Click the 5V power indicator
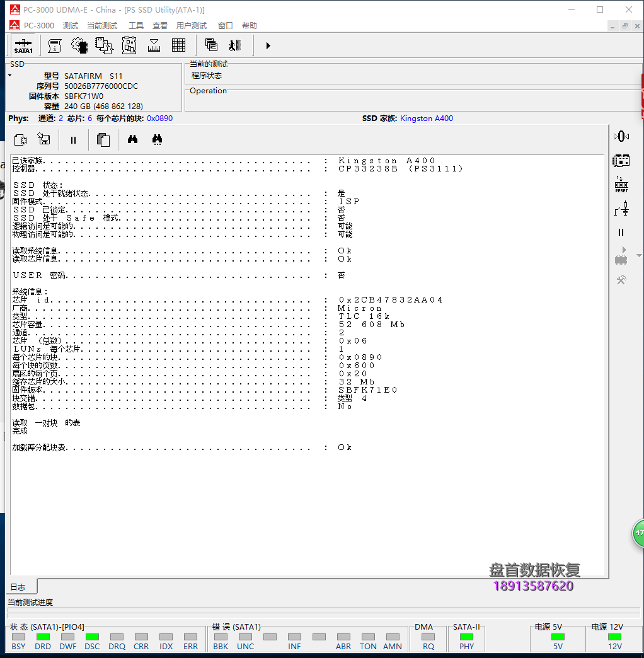This screenshot has height=658, width=644. coord(558,637)
